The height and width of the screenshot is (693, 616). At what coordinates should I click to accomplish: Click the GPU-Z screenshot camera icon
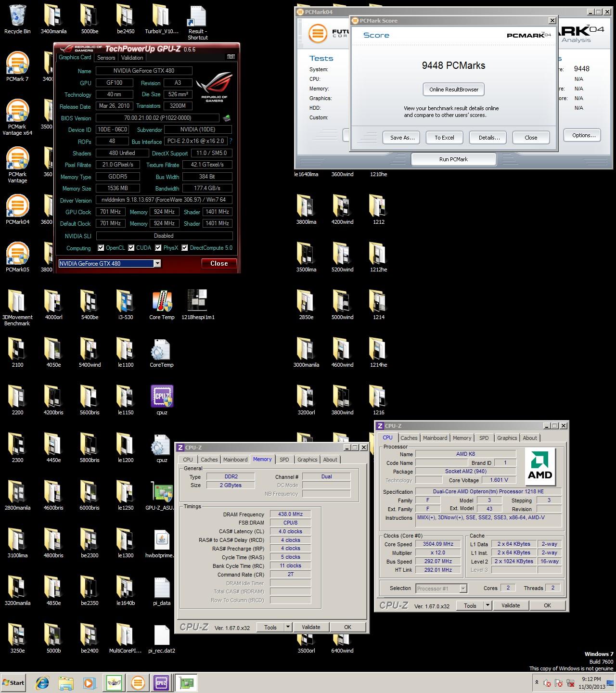pos(231,57)
